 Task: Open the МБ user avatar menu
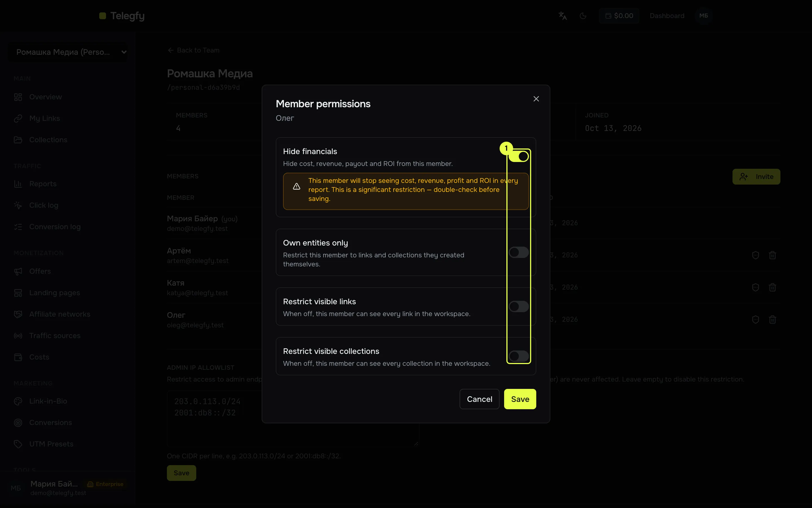tap(704, 16)
